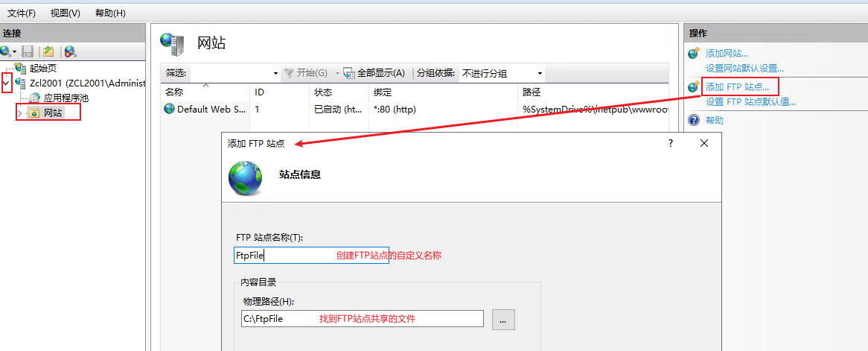Click the 添加 FTP 站点... link
This screenshot has width=868, height=351.
click(738, 87)
